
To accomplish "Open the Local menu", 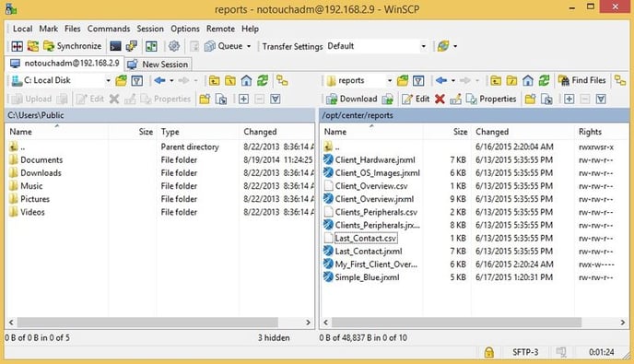I will (22, 29).
